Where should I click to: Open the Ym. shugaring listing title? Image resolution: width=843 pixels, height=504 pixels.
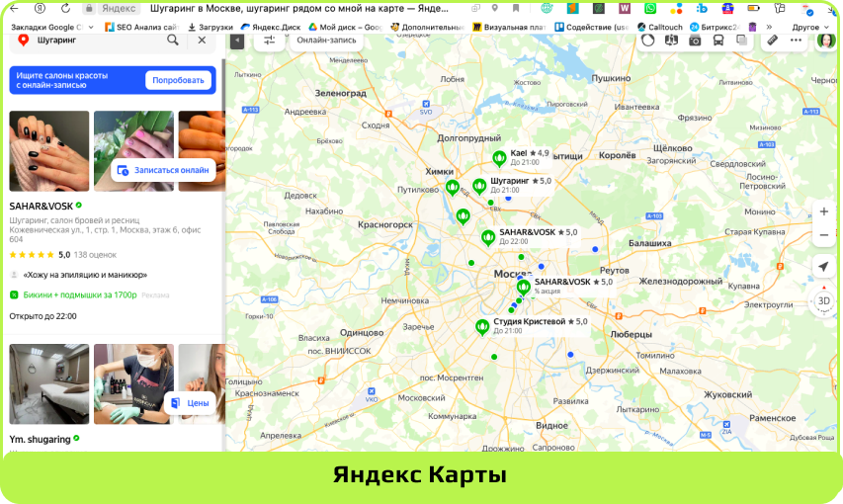click(x=40, y=440)
